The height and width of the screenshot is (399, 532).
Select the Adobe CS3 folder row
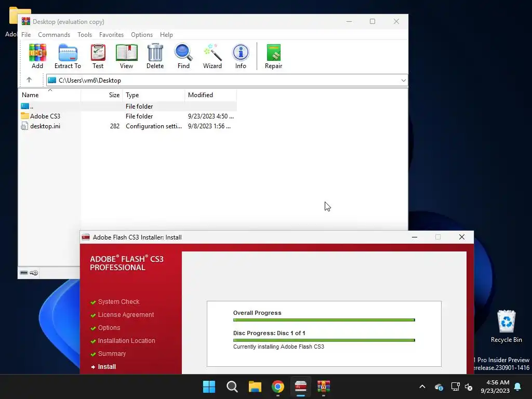click(128, 116)
